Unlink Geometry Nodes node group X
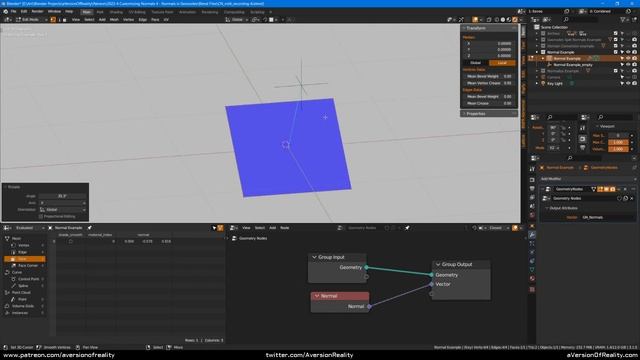640x360 pixels. 632,198
